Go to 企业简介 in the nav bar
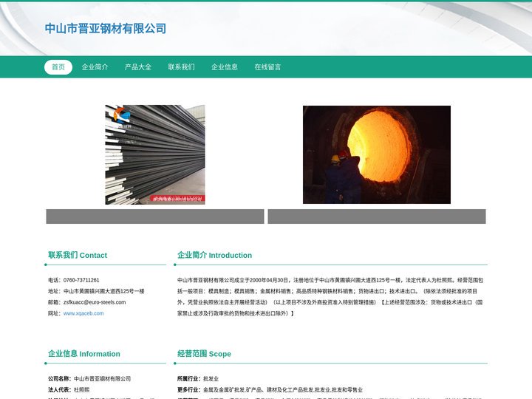The width and height of the screenshot is (532, 399). 95,66
